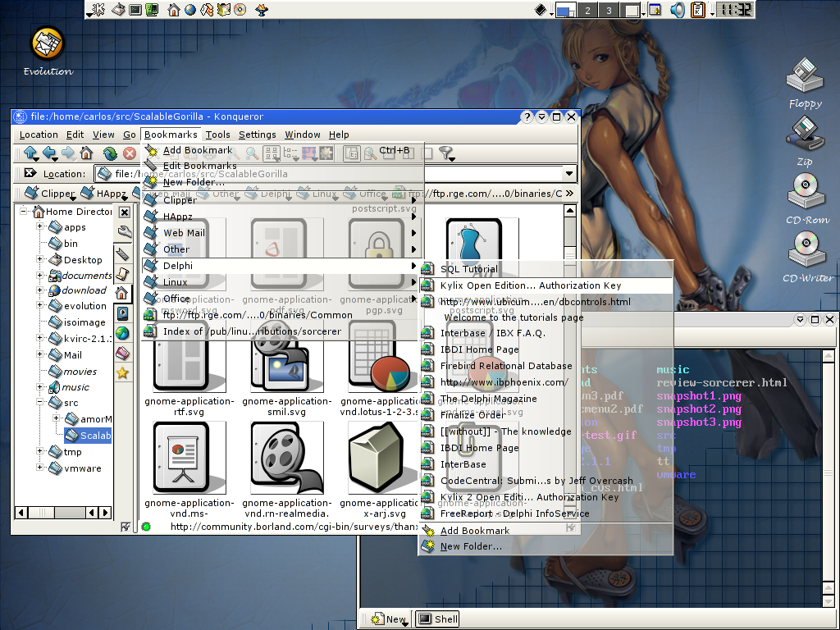This screenshot has width=840, height=630.
Task: Click the terminal window scrollbar down arrow
Action: coord(829,601)
